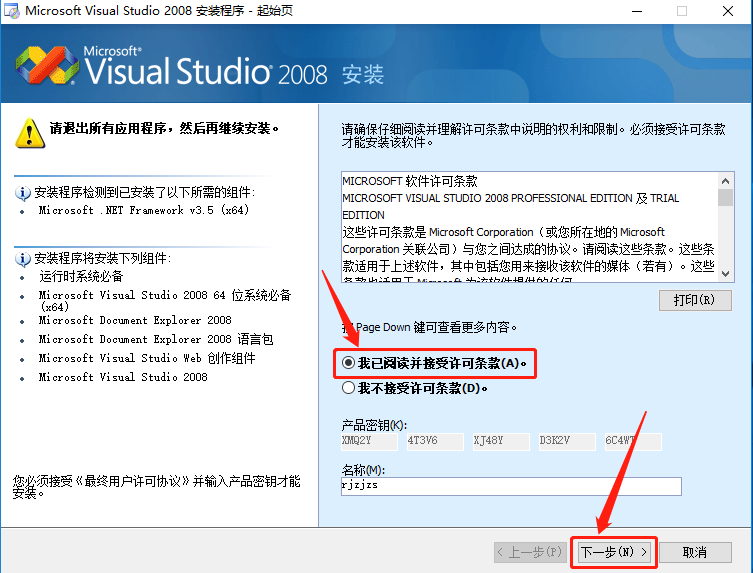Click warning text 请退出所有应用程序
Image resolution: width=753 pixels, height=573 pixels.
pyautogui.click(x=164, y=129)
